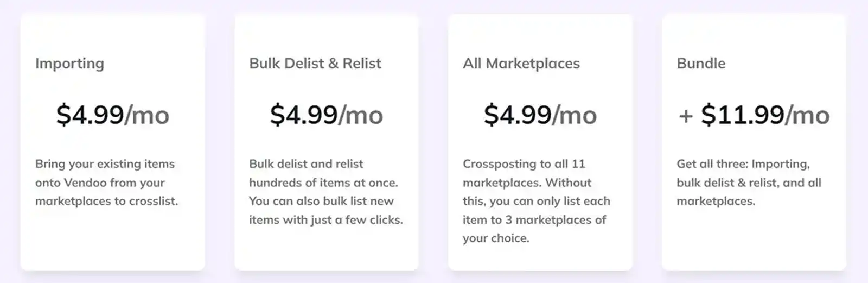
Task: Click the All Marketplaces heading
Action: 521,64
